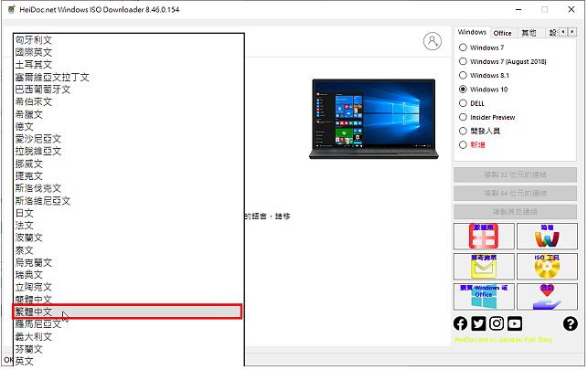The image size is (588, 370).
Task: Open the 購買 Windows 或 Office button
Action: pyautogui.click(x=484, y=297)
